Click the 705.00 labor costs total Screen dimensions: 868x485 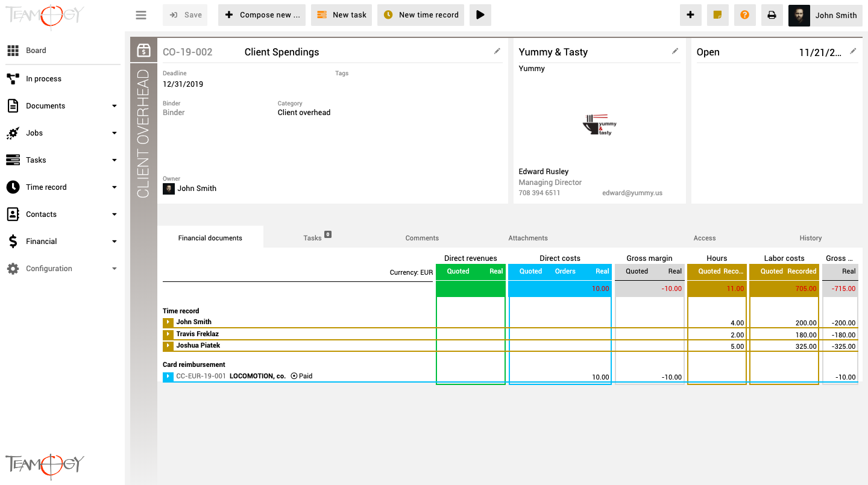coord(806,289)
